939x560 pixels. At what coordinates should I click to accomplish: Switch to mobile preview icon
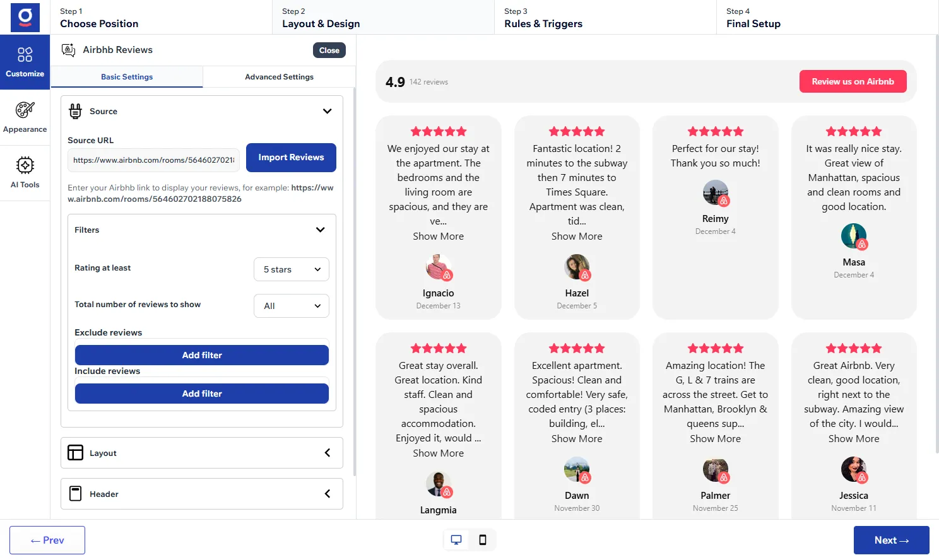point(483,540)
